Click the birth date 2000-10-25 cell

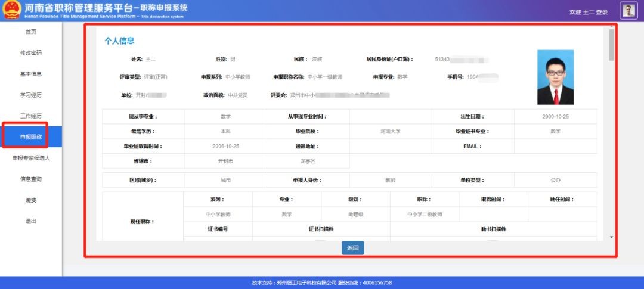click(556, 117)
